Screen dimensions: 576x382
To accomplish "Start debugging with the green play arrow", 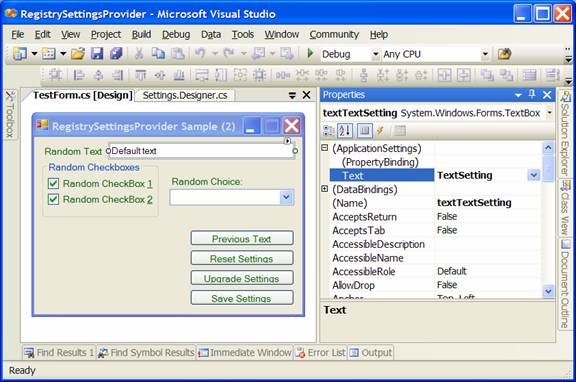I will click(x=310, y=54).
